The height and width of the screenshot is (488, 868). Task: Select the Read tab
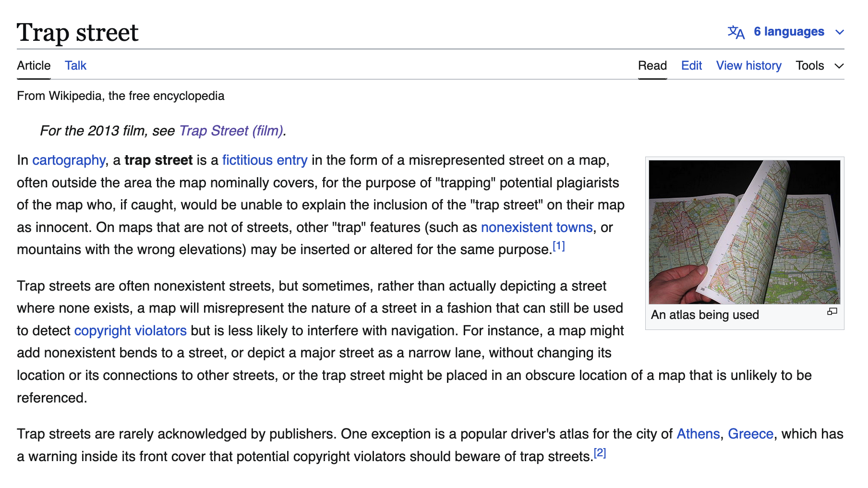click(x=652, y=66)
